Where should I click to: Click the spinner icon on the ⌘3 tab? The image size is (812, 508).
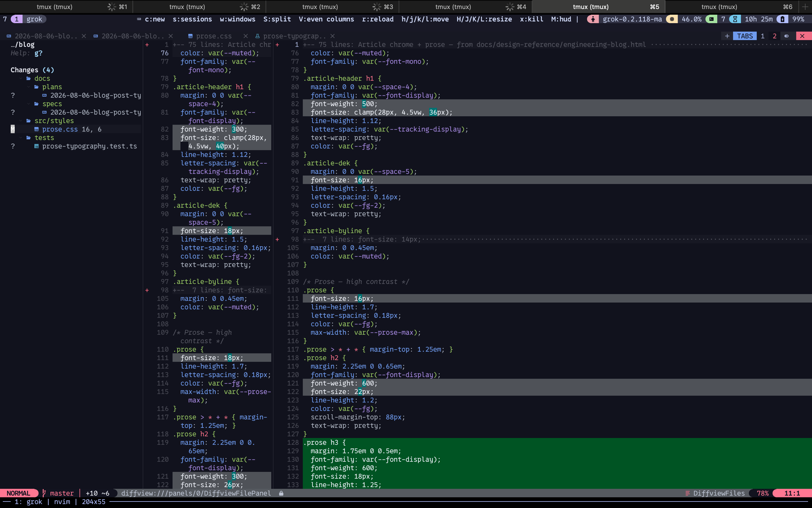click(x=377, y=7)
